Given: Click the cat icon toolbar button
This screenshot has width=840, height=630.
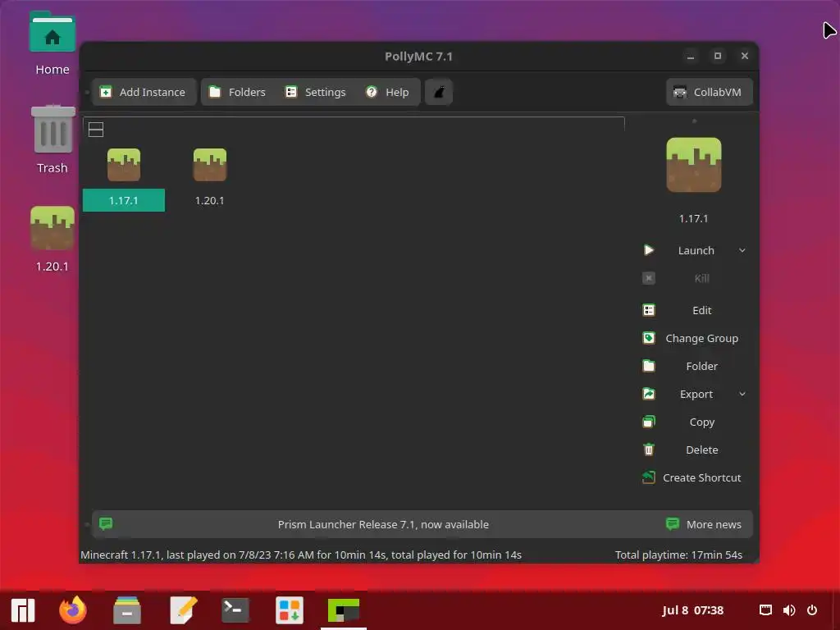Looking at the screenshot, I should point(439,92).
